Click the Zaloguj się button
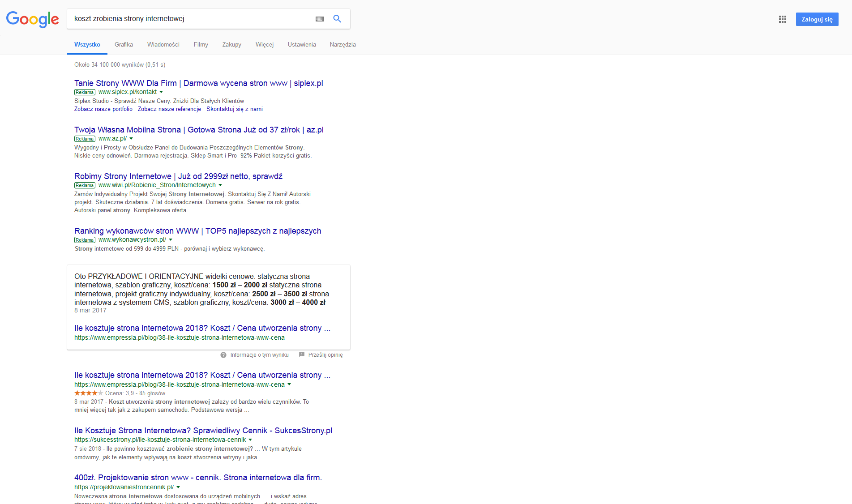Image resolution: width=852 pixels, height=504 pixels. tap(817, 19)
